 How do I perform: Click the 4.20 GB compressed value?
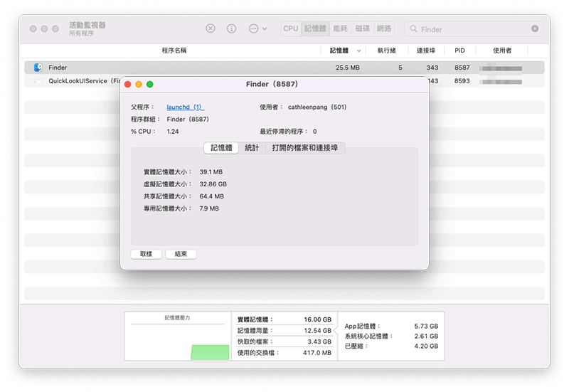click(426, 346)
